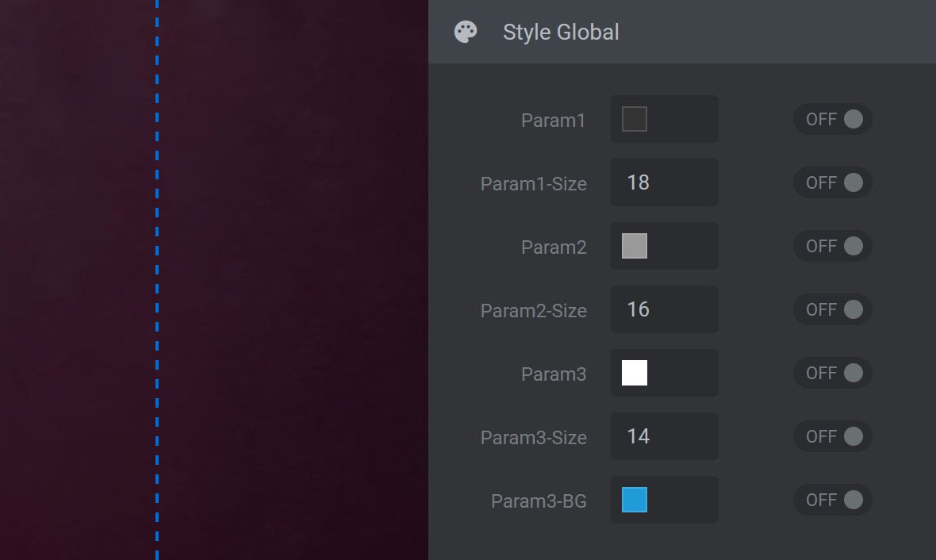Toggle the Param1 OFF switch
The width and height of the screenshot is (936, 560).
pyautogui.click(x=833, y=119)
